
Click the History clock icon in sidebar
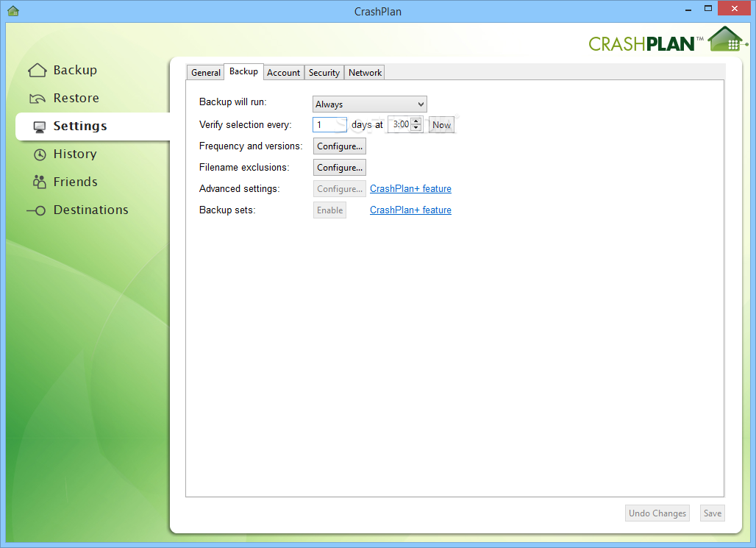(40, 154)
